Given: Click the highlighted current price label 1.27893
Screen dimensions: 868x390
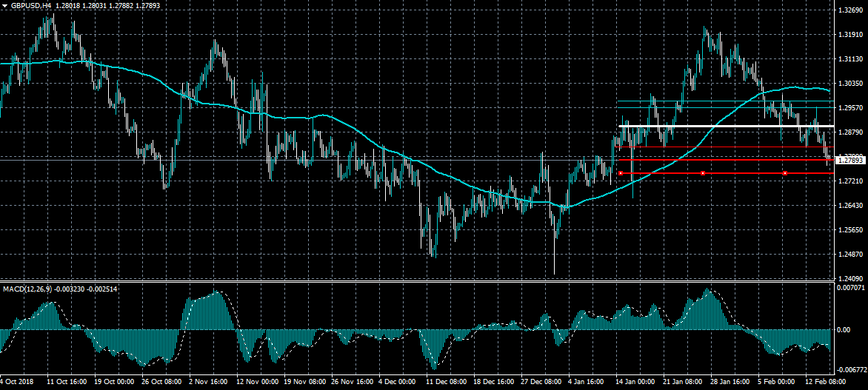Looking at the screenshot, I should coord(850,160).
